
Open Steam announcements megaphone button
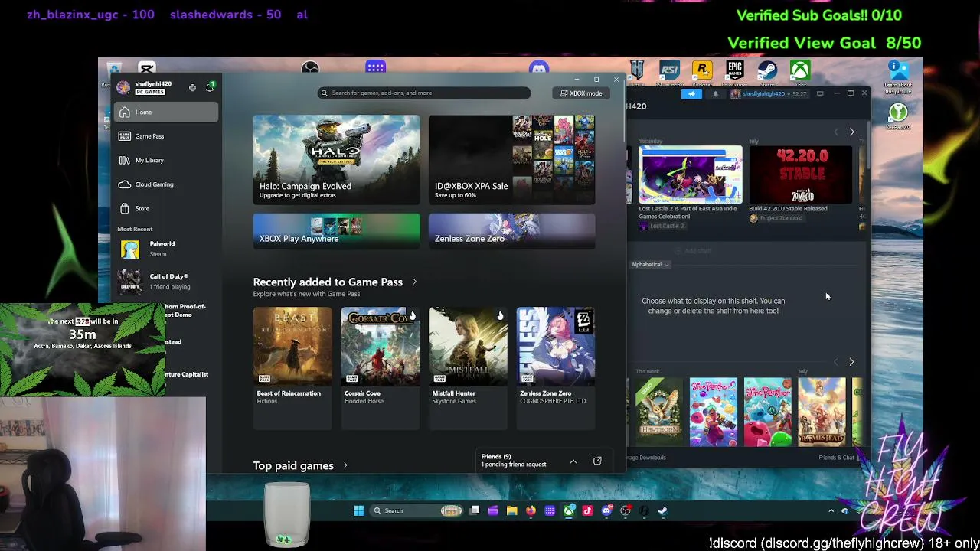click(x=691, y=94)
